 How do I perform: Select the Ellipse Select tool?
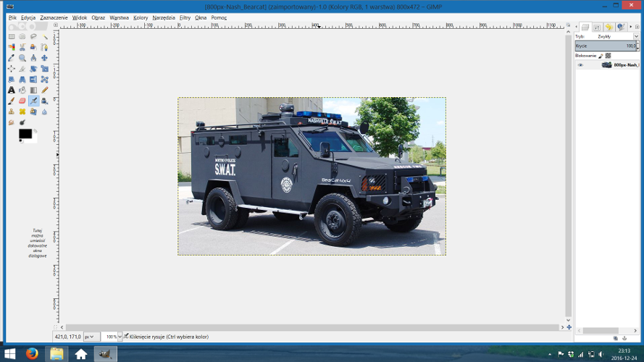pos(22,36)
